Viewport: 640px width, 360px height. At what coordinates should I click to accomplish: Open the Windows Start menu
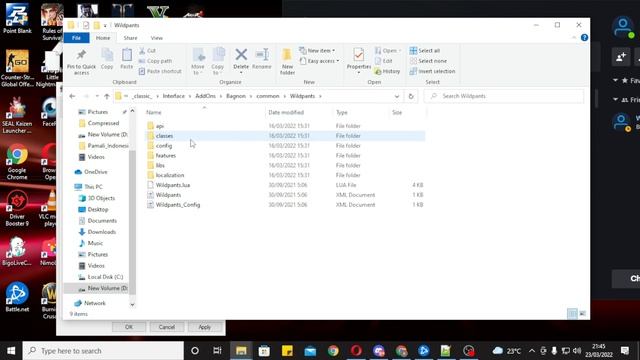[11, 351]
